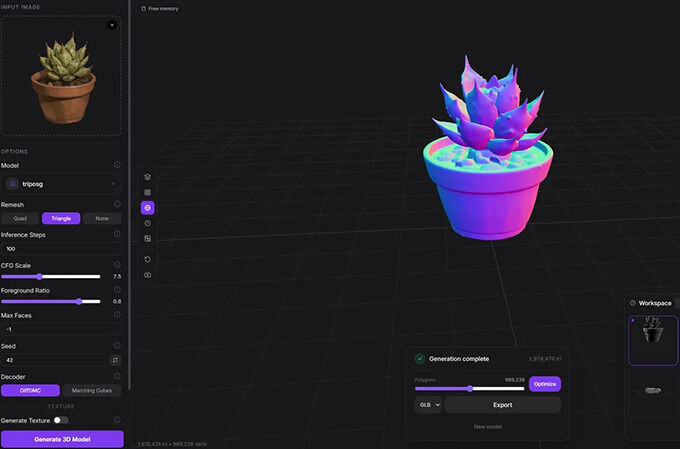Click the top layers icon in viewport toolbar
The height and width of the screenshot is (449, 680).
click(x=148, y=176)
